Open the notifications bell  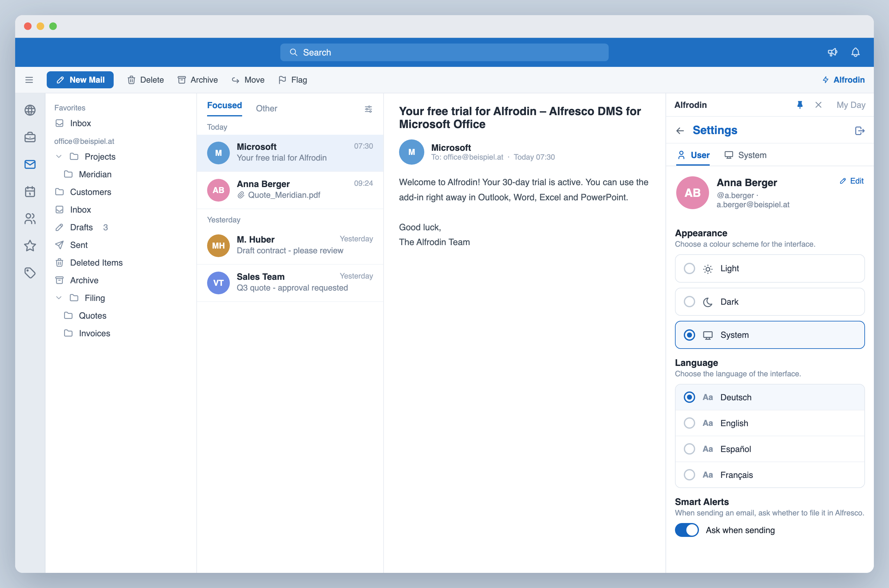(855, 52)
